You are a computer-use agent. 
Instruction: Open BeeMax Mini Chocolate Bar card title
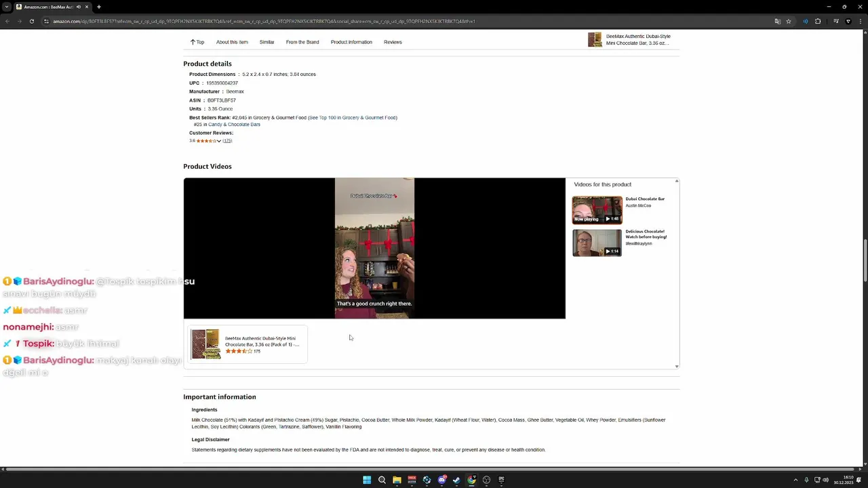262,341
